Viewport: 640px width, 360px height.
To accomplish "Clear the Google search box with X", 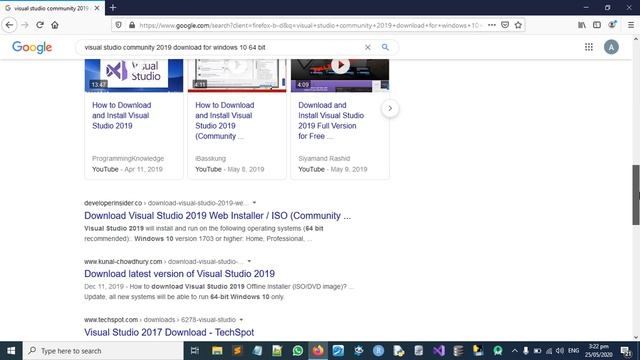I will pyautogui.click(x=368, y=47).
